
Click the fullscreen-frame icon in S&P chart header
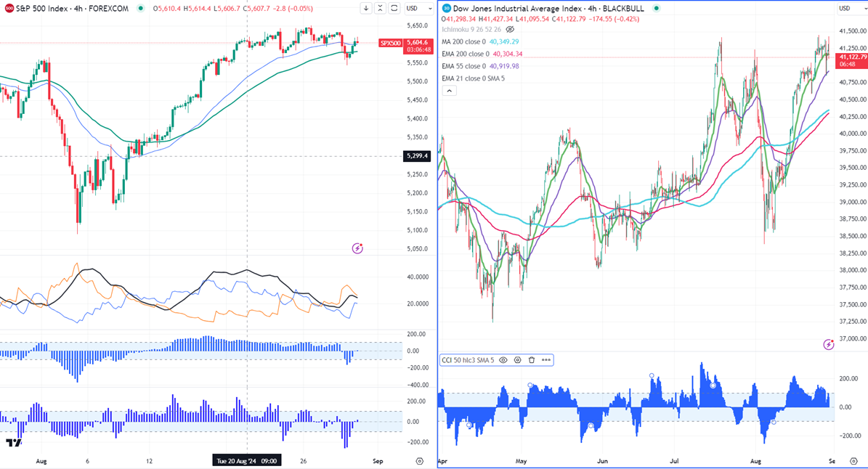coord(394,8)
